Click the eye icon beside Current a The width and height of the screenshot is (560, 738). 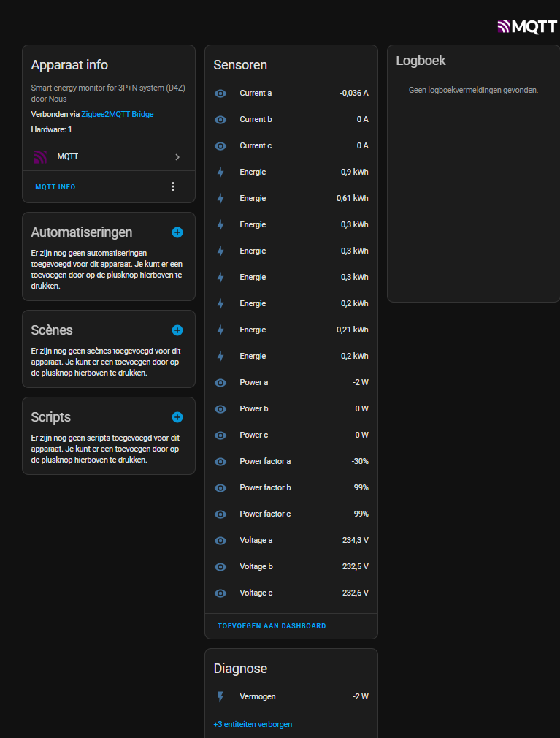[220, 94]
